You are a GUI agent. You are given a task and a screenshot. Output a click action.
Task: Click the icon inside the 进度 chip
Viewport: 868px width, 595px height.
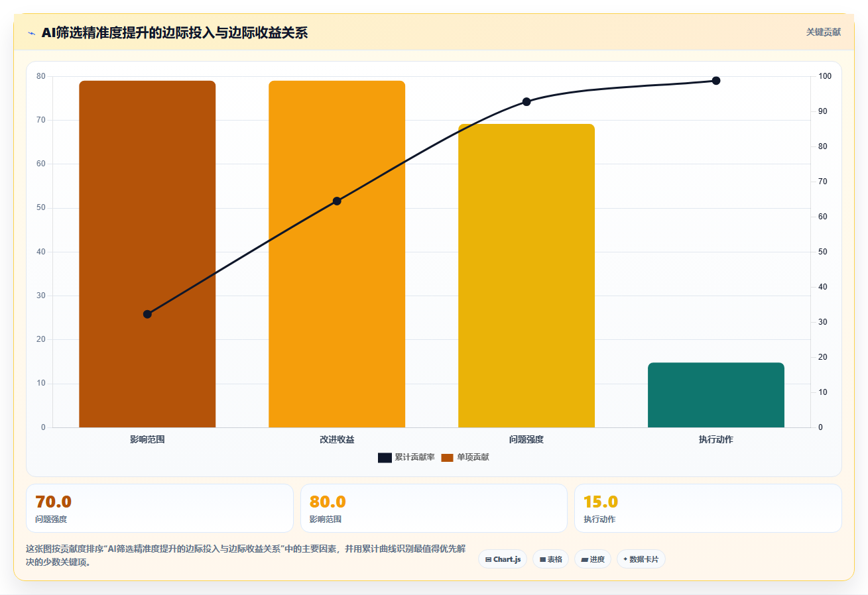coord(584,560)
